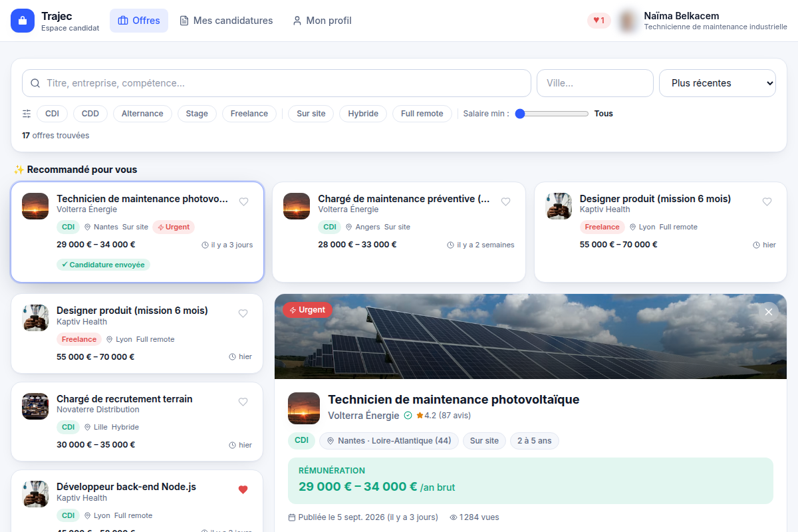798x532 pixels.
Task: Open the Mes candidatures tab
Action: pos(226,21)
